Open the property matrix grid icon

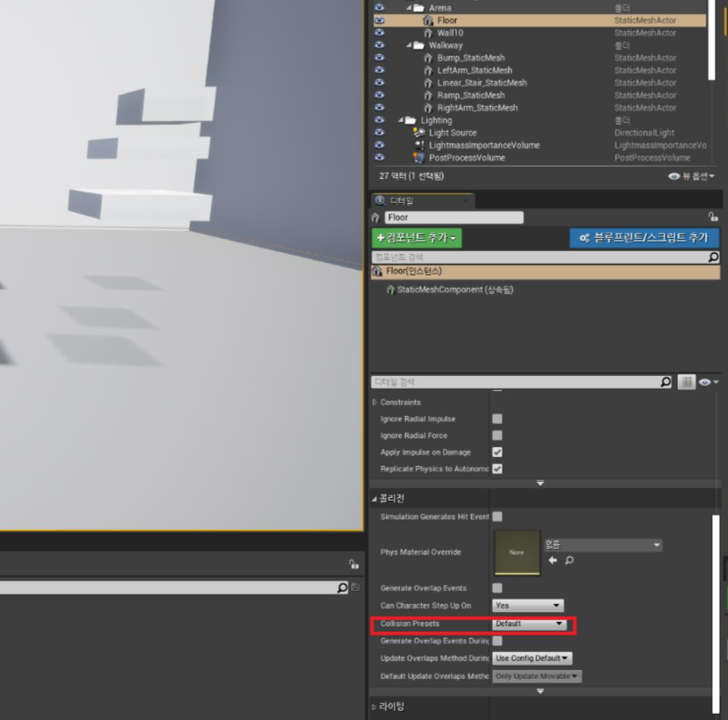[x=686, y=382]
